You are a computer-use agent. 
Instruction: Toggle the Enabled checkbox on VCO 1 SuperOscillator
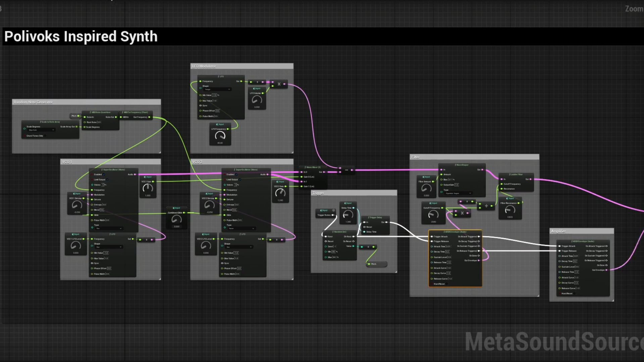104,174
